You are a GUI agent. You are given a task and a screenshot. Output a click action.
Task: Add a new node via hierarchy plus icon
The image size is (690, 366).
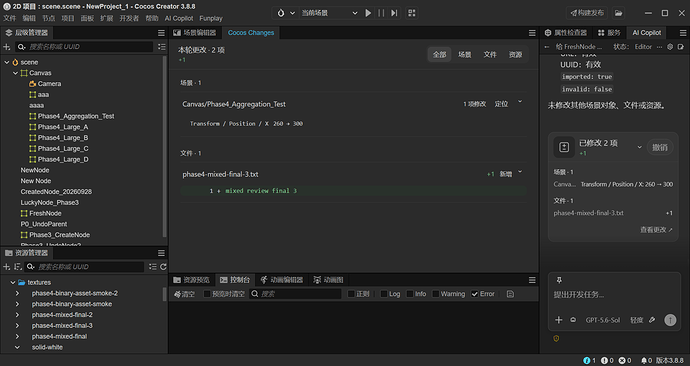pyautogui.click(x=7, y=47)
